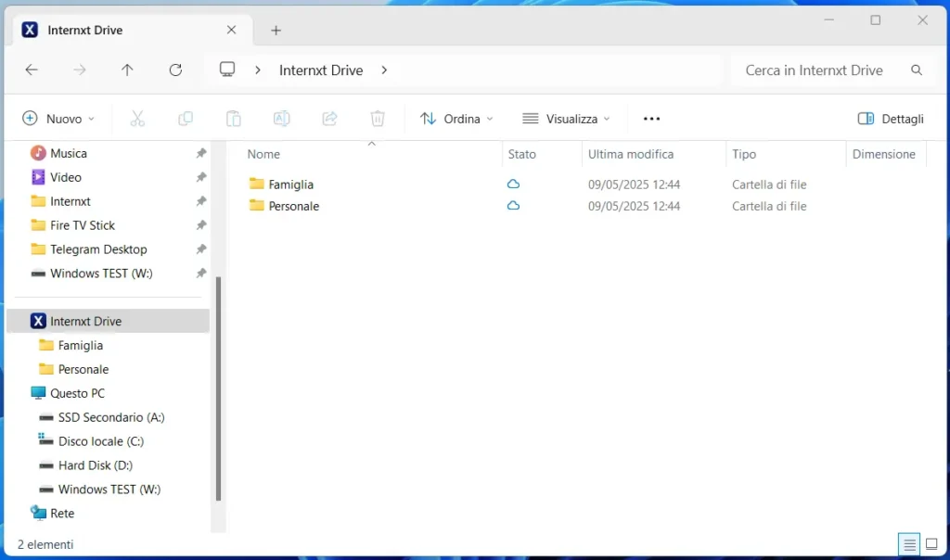Image resolution: width=950 pixels, height=560 pixels.
Task: Unpin Musica from quick access
Action: pos(201,153)
